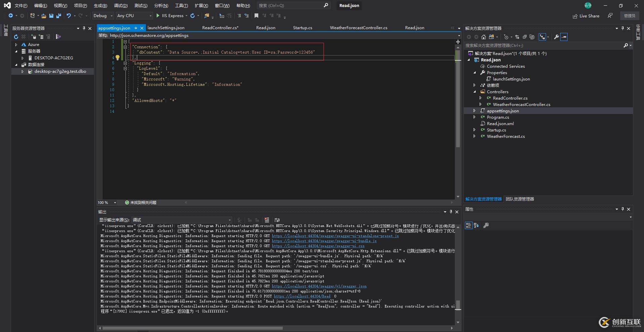Open the 调试(D) menu
Viewport: 644px width, 332px height.
[121, 5]
